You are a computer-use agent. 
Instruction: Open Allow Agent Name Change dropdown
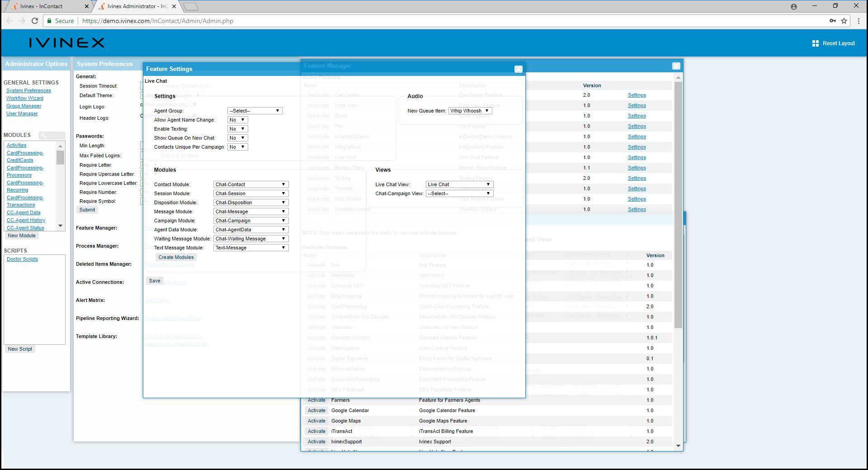pyautogui.click(x=237, y=120)
